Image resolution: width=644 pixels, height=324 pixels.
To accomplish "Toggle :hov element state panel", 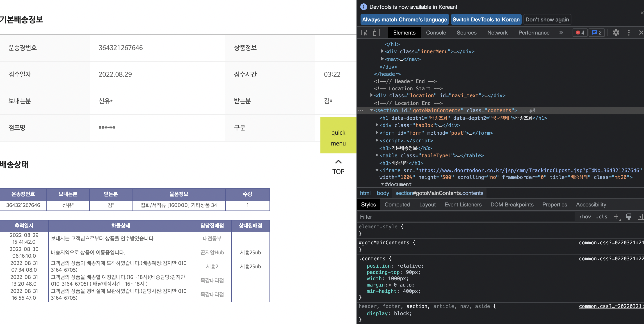I will [x=585, y=217].
